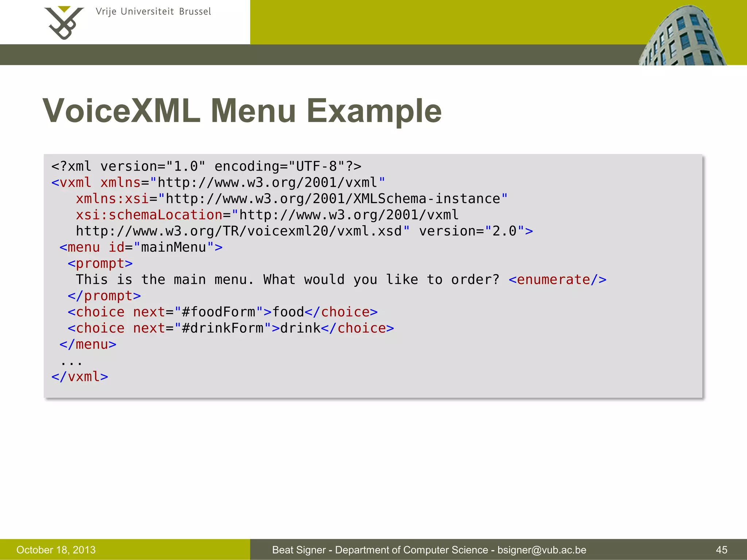
Task: Click the xsi:schemaLocation attribute line
Action: tap(267, 215)
